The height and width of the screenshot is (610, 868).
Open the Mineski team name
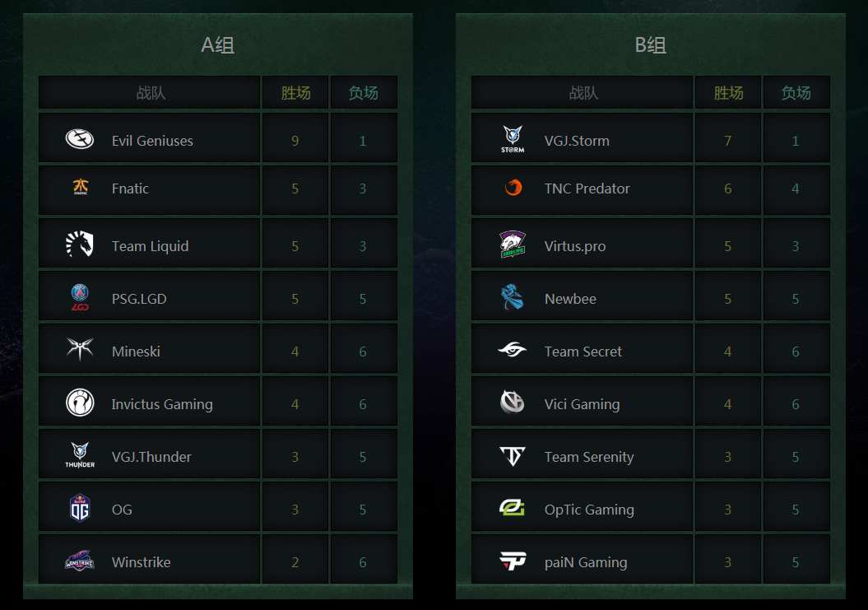136,352
